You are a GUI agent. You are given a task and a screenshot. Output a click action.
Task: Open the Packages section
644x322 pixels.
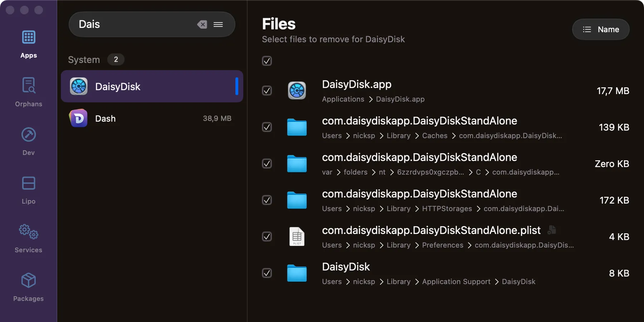click(29, 287)
